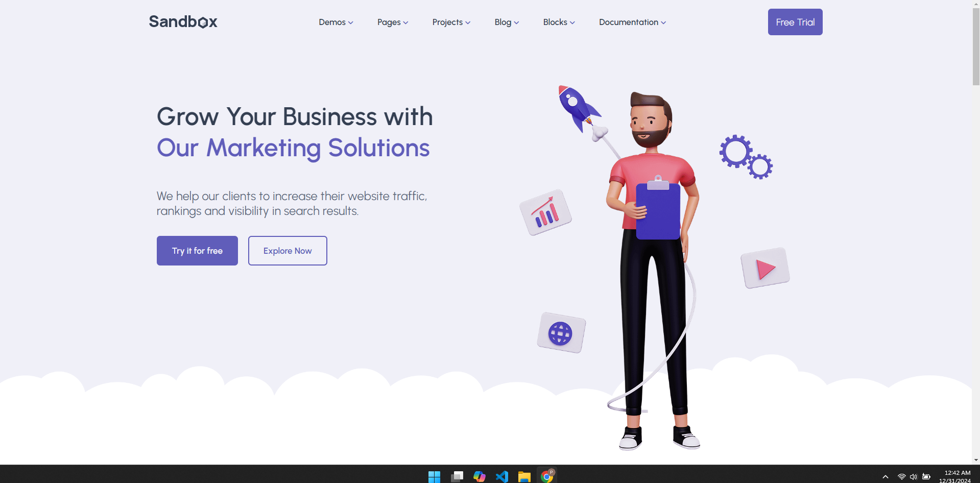The height and width of the screenshot is (483, 980).
Task: Click the Free Trial button
Action: 795,22
